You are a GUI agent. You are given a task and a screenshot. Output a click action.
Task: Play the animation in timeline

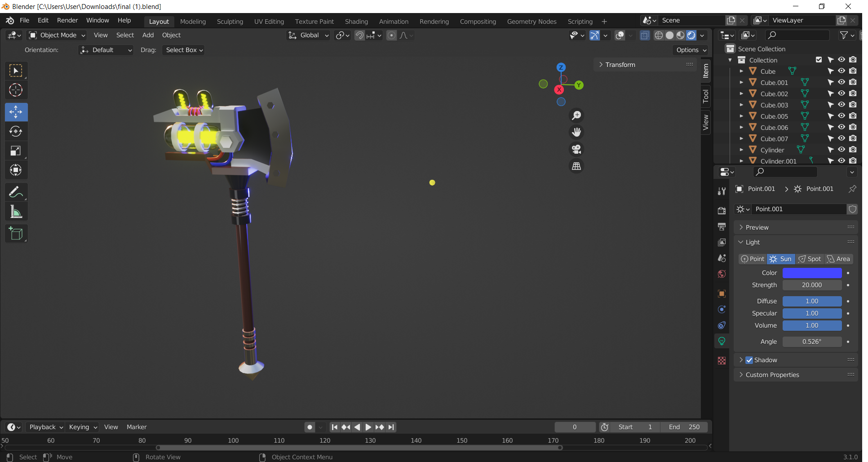point(368,427)
